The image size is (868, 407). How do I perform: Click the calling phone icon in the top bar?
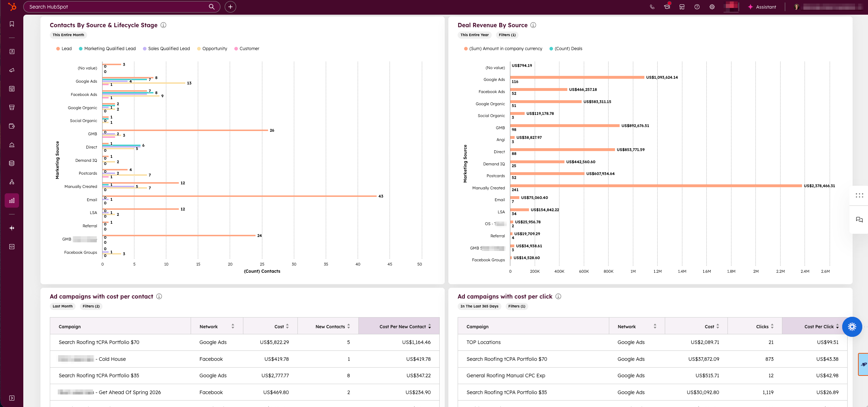click(652, 7)
